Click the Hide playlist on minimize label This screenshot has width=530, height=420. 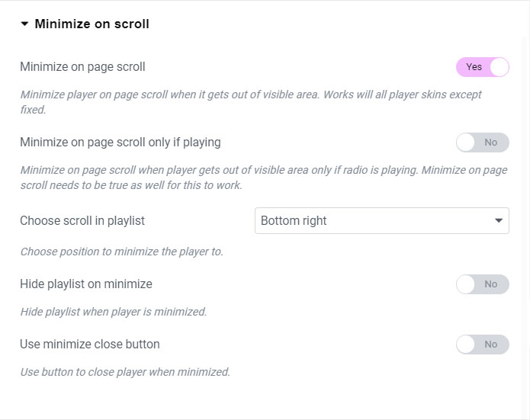(86, 284)
